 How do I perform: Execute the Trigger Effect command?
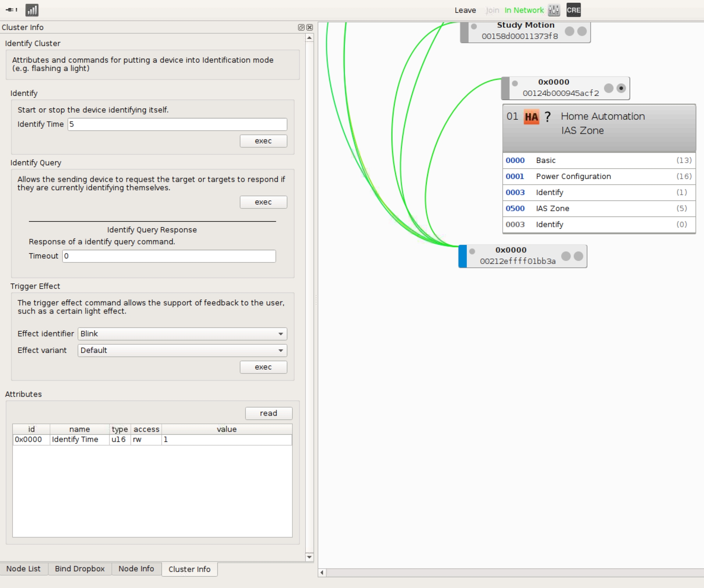pos(263,367)
